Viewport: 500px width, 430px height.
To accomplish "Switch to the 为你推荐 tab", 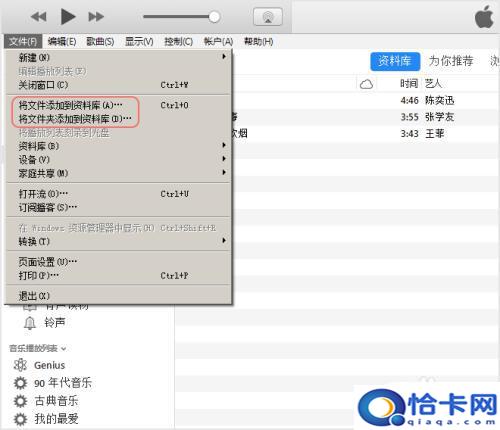I will pyautogui.click(x=451, y=61).
